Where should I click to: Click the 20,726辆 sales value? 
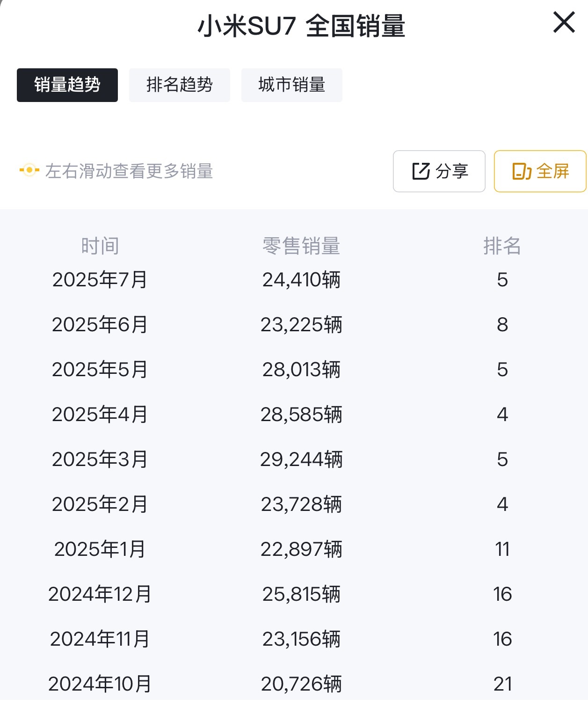[x=301, y=684]
